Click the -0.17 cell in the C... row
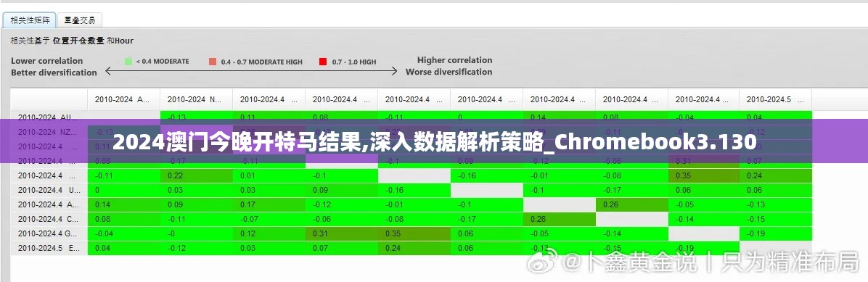Viewport: 868px width, 282px height. [486, 219]
